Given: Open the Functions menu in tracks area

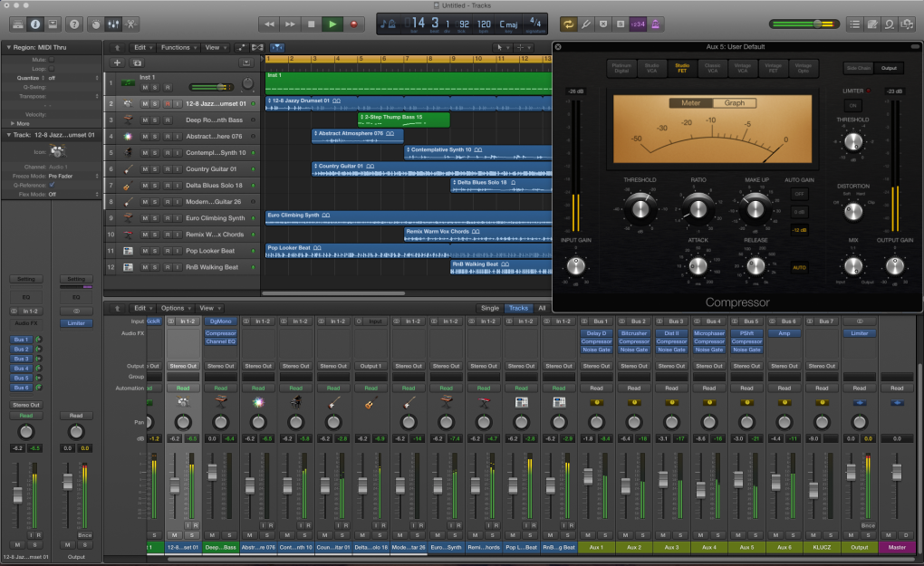Looking at the screenshot, I should pos(178,48).
